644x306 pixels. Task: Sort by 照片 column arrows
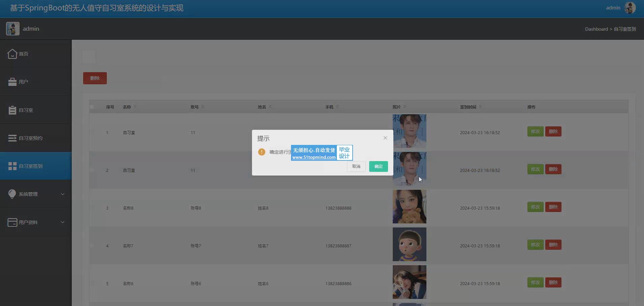pyautogui.click(x=405, y=107)
